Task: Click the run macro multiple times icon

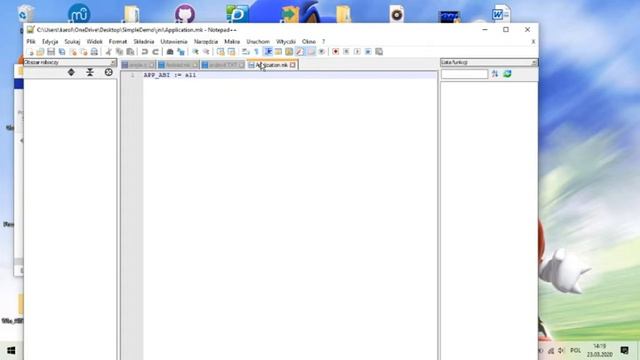Action: coord(368,52)
